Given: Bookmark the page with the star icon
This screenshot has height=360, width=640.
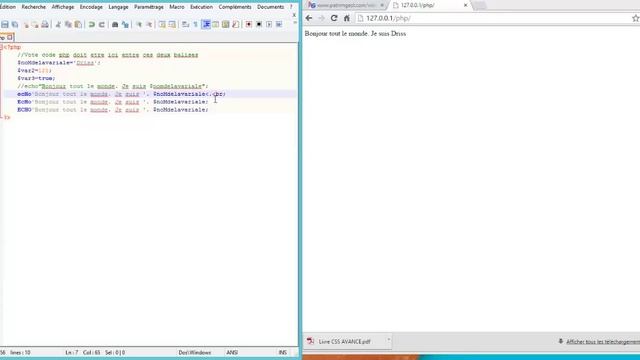Looking at the screenshot, I should coord(635,18).
